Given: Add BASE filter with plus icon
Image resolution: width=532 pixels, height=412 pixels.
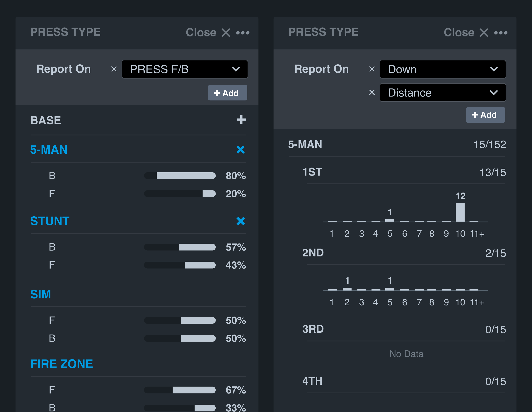Looking at the screenshot, I should [x=241, y=120].
